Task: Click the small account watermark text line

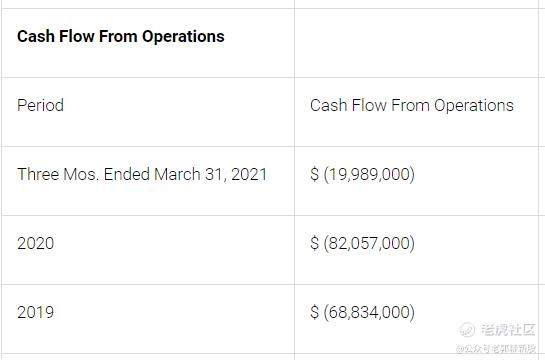Action: pos(496,348)
